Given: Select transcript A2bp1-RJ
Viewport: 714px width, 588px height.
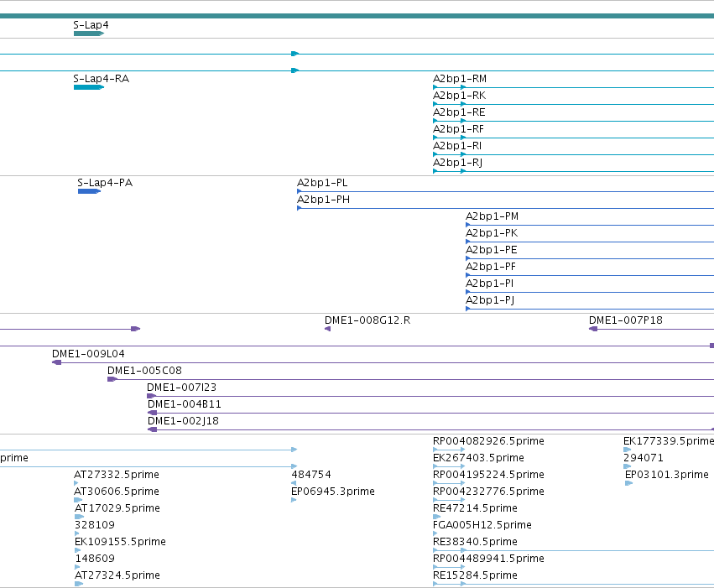Looking at the screenshot, I should (457, 163).
